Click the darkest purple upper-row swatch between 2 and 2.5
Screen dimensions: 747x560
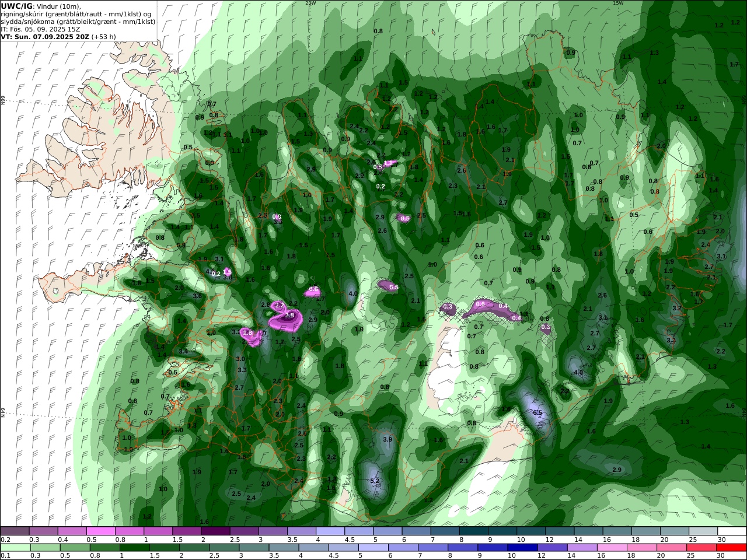pyautogui.click(x=215, y=531)
